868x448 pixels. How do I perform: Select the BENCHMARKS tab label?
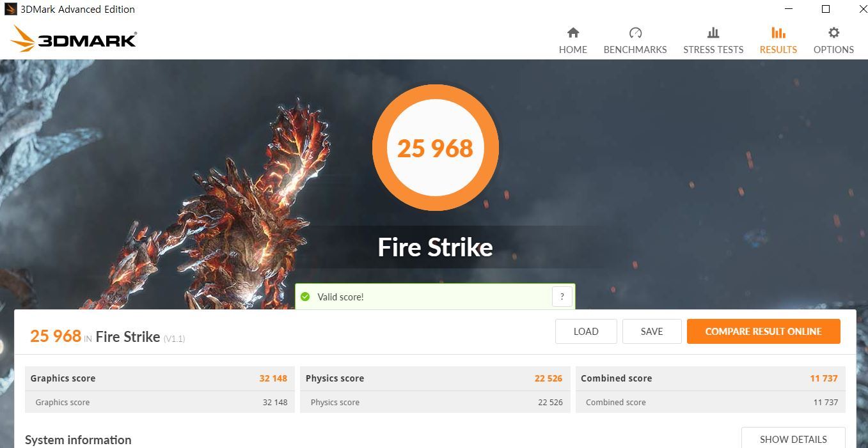click(635, 49)
